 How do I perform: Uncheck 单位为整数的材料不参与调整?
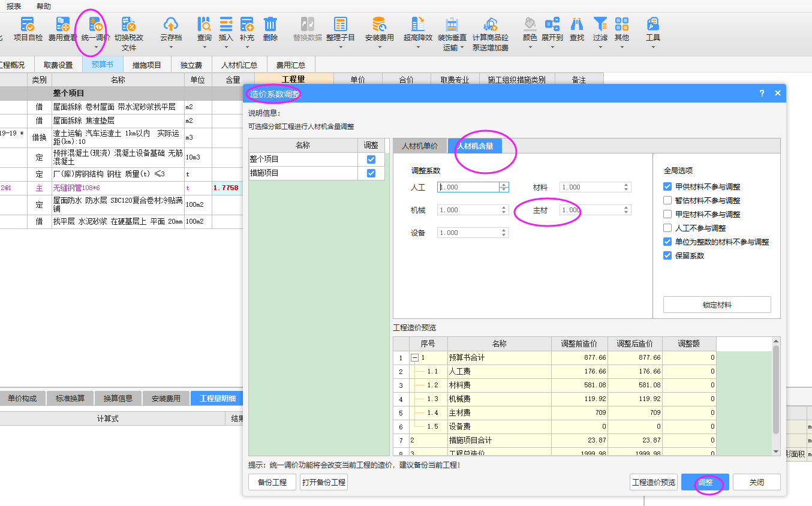click(667, 242)
